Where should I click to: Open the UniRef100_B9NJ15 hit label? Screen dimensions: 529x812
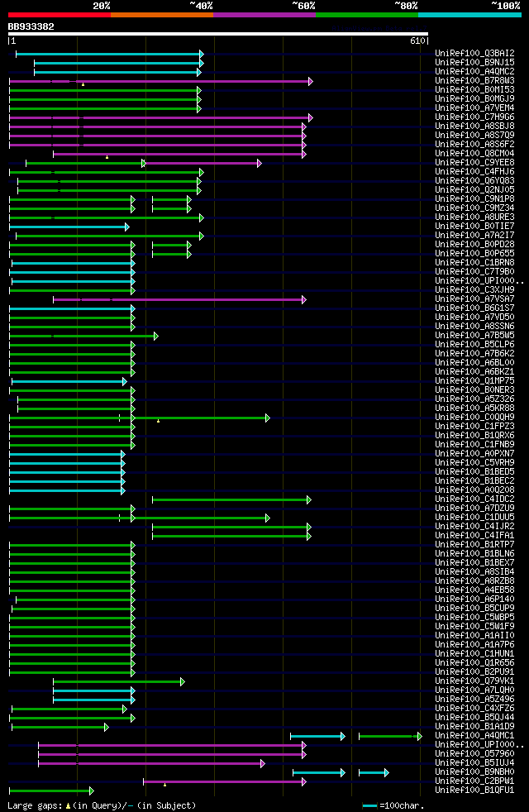click(474, 63)
